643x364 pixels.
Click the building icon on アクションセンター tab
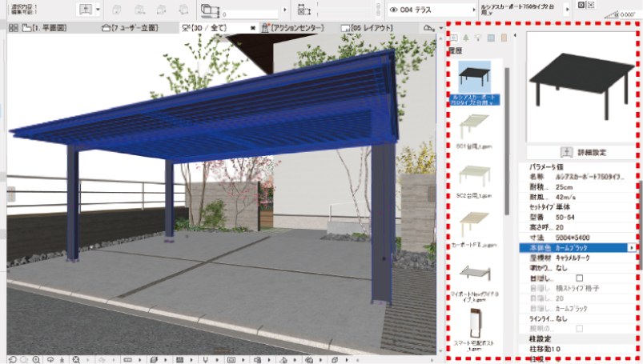point(266,28)
